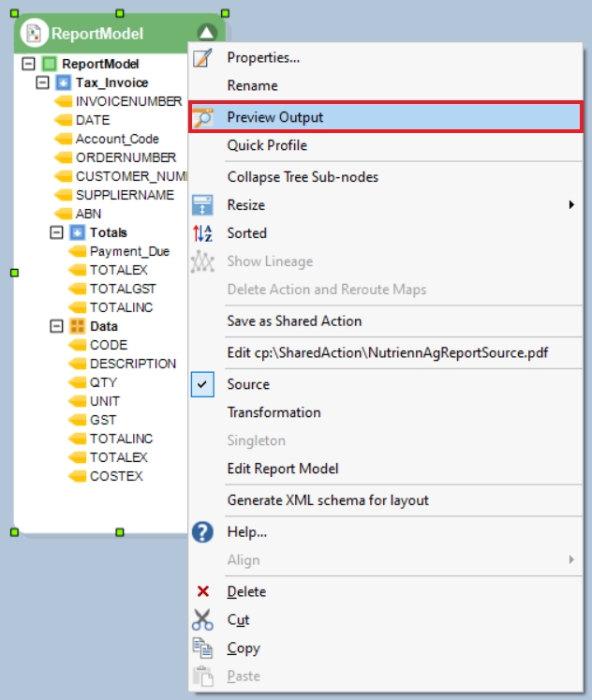592x700 pixels.
Task: Click the red Delete X icon
Action: tap(203, 591)
